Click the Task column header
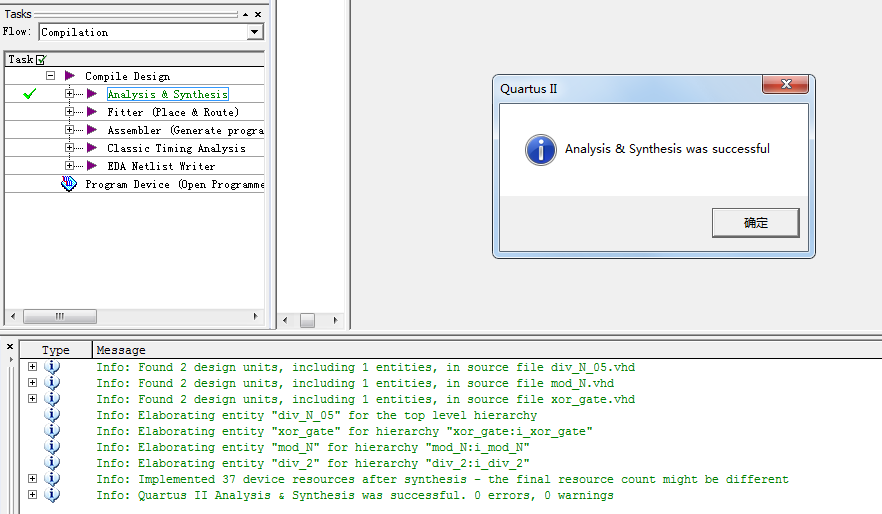This screenshot has height=514, width=882. 134,59
